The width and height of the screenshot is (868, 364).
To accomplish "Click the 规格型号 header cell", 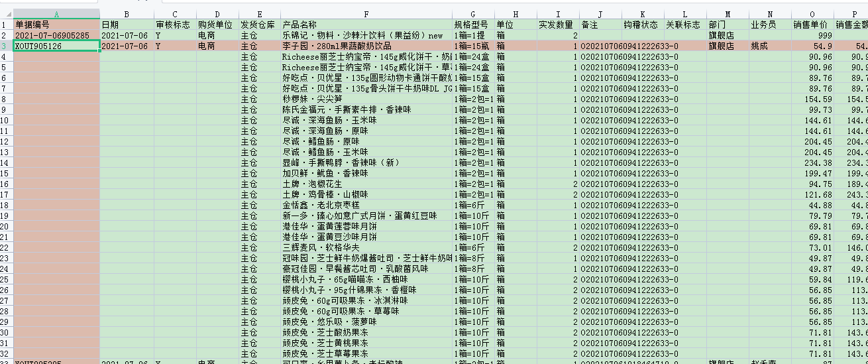I will [x=474, y=25].
